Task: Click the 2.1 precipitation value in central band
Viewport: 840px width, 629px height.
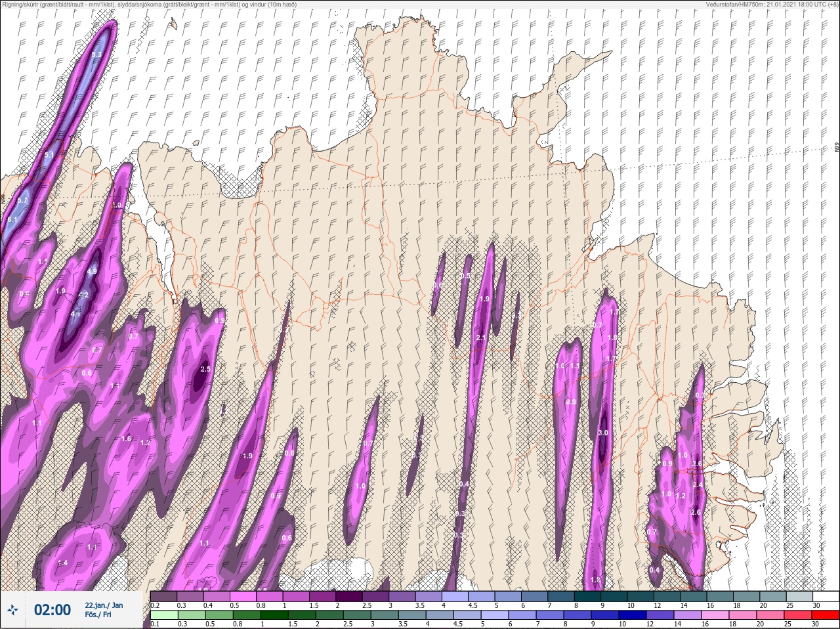Action: point(481,337)
